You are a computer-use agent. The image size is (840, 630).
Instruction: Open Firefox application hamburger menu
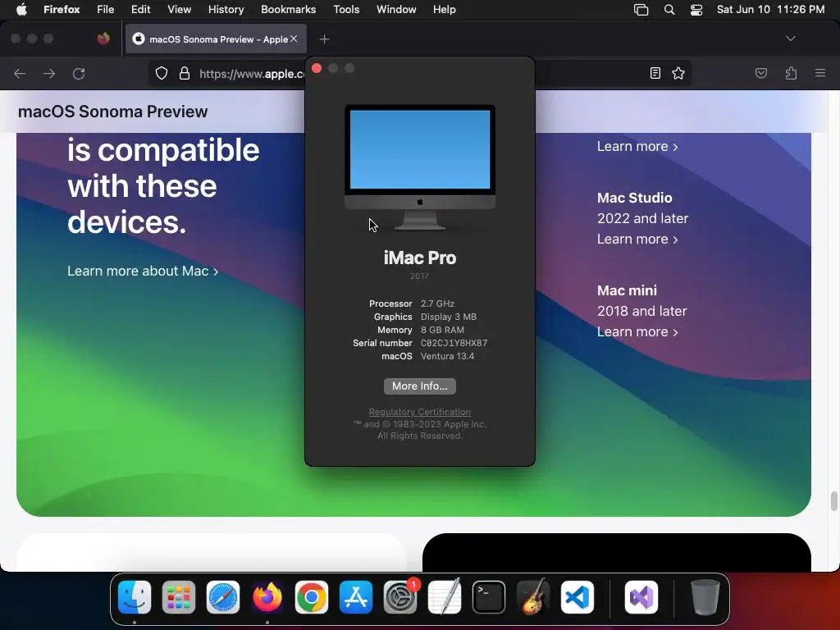(820, 73)
